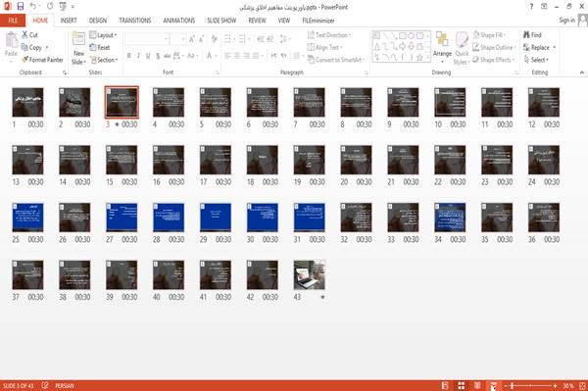Expand the Section dropdown

coord(104,60)
